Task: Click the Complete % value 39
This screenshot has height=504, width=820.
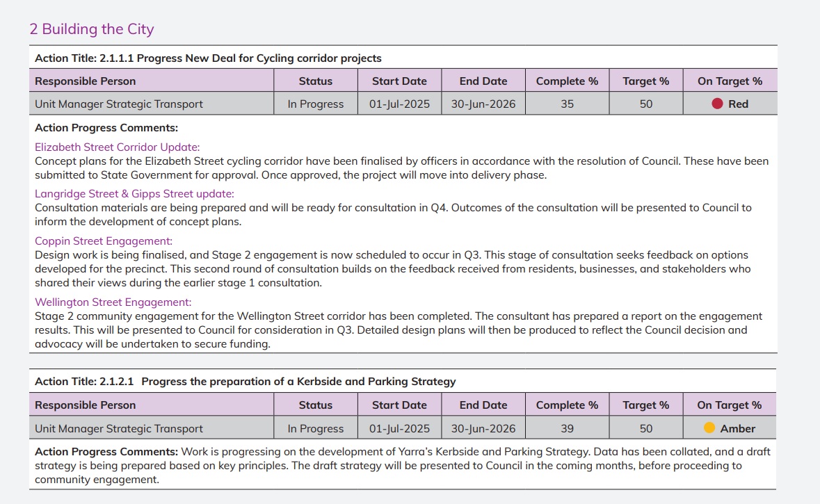Action: (x=567, y=429)
